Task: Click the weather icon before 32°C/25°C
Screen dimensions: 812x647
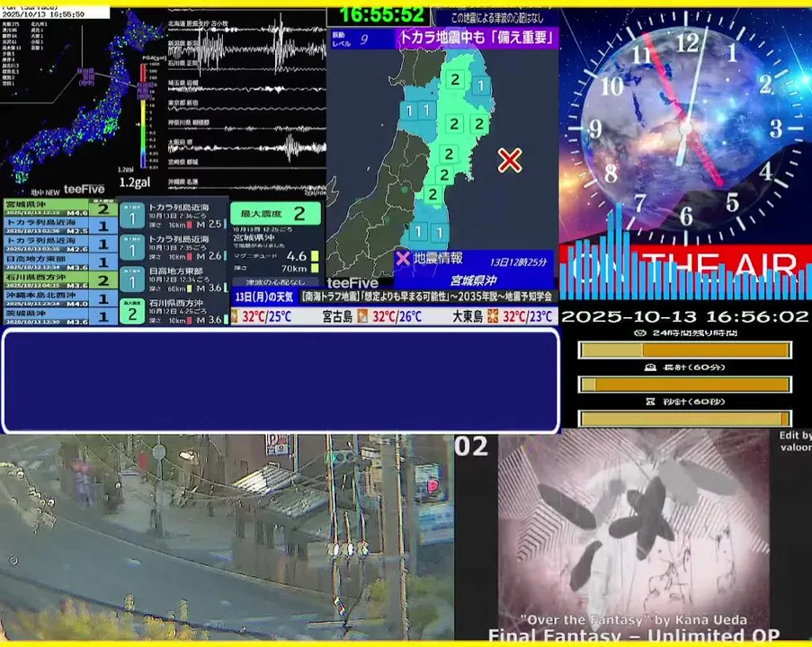Action: [x=234, y=316]
